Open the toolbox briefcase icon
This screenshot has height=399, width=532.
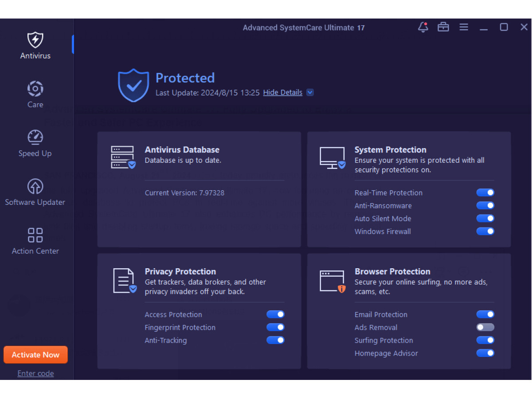443,27
